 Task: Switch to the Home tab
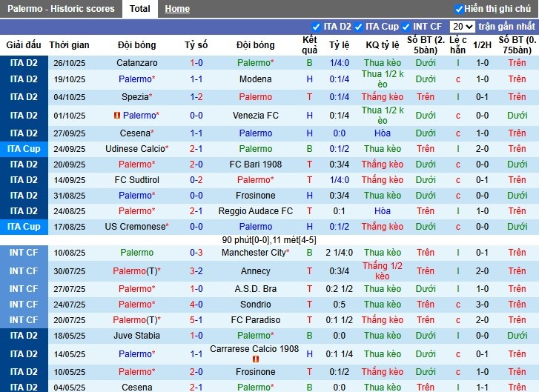tap(177, 9)
